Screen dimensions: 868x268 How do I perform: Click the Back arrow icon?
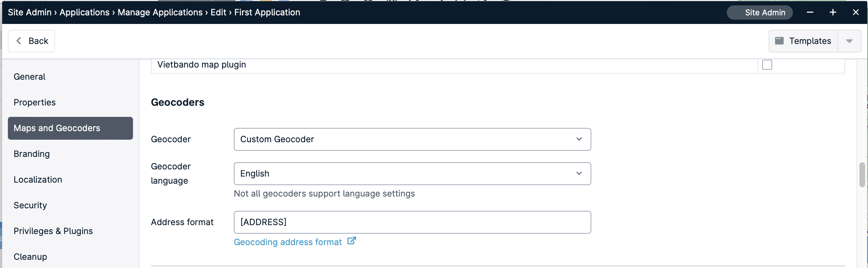(19, 41)
